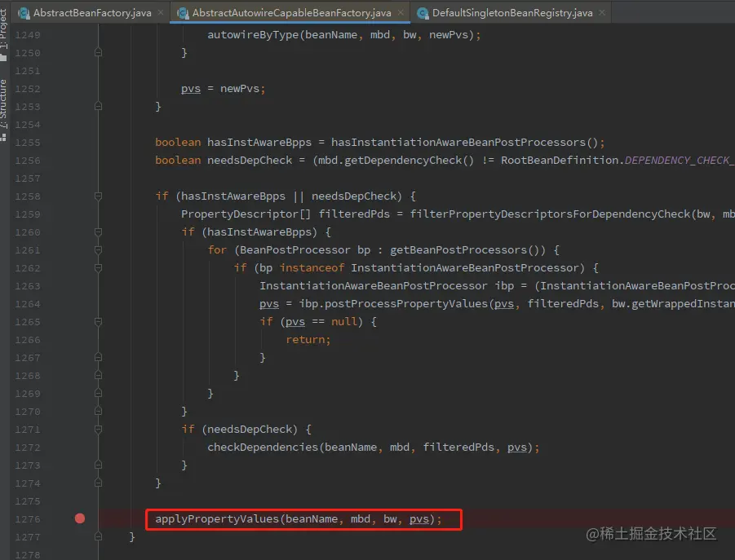735x560 pixels.
Task: Click applyPropertyValues on line 1276
Action: 217,518
